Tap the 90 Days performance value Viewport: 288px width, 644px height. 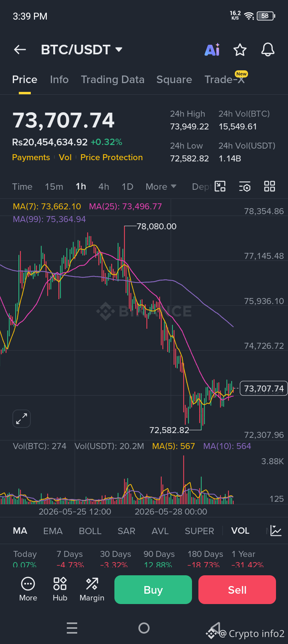(158, 565)
